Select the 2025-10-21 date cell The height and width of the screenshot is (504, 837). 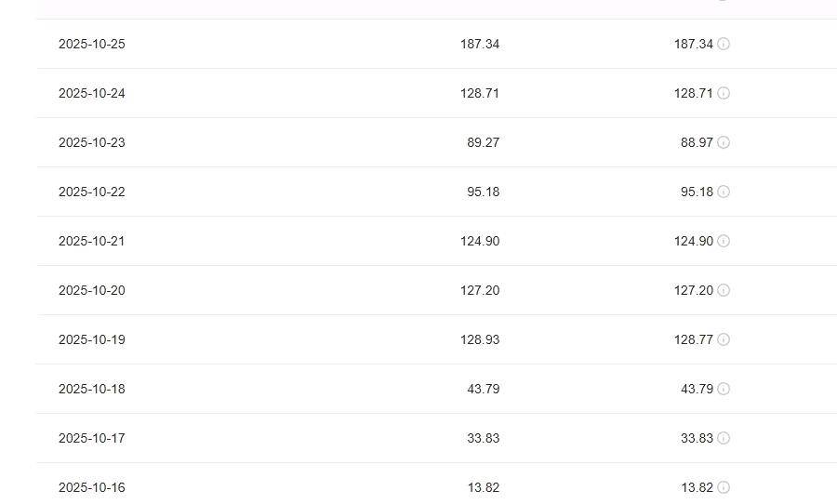click(91, 241)
